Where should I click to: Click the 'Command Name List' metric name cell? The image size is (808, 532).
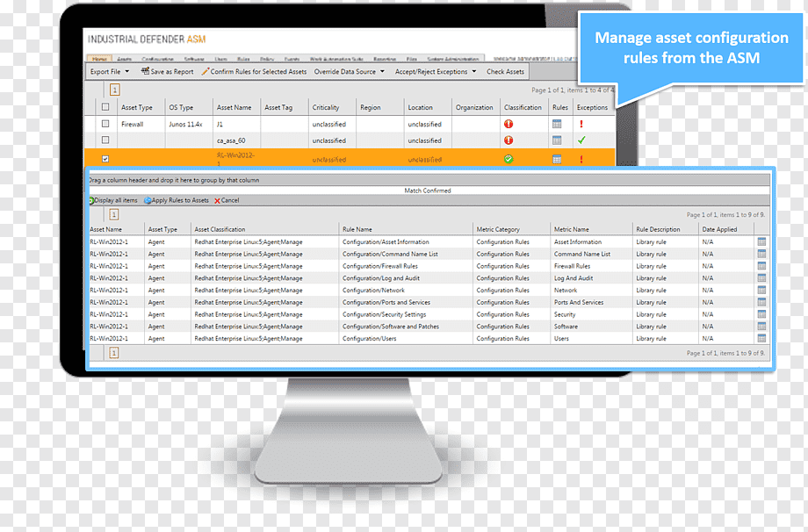[x=581, y=254]
